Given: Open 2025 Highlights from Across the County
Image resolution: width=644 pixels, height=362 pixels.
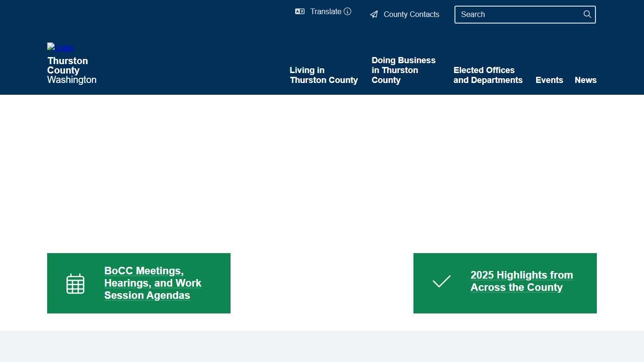Looking at the screenshot, I should [x=521, y=281].
